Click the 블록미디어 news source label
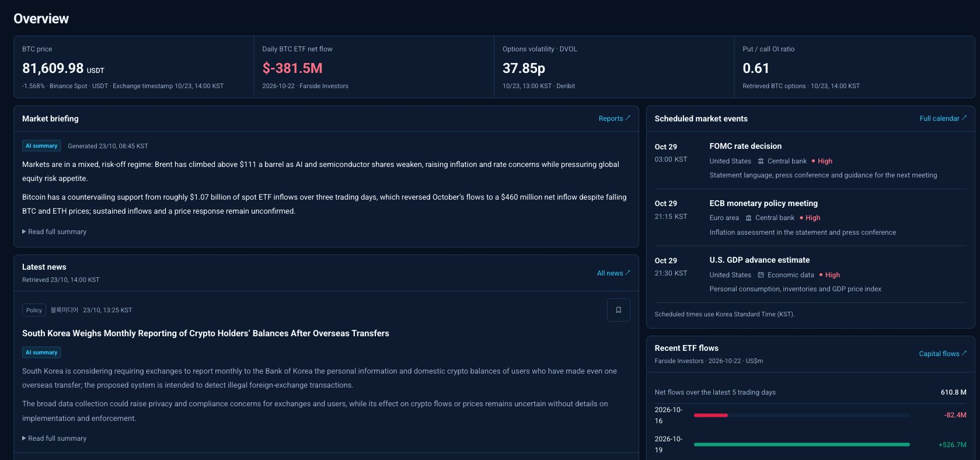The height and width of the screenshot is (460, 980). coord(64,310)
